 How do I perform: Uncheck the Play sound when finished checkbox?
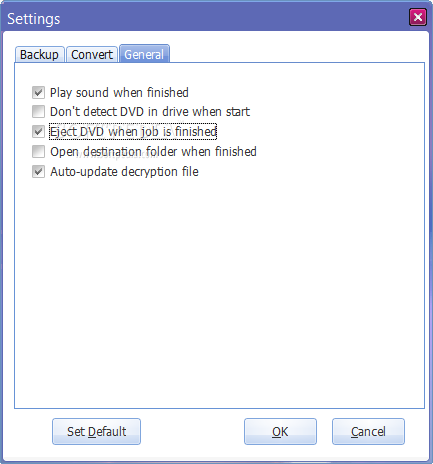[38, 93]
